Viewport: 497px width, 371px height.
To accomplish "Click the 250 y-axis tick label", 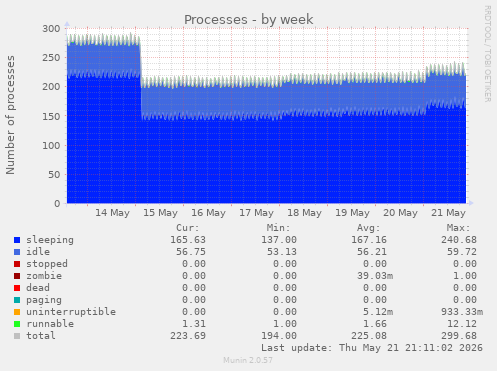I will click(51, 58).
